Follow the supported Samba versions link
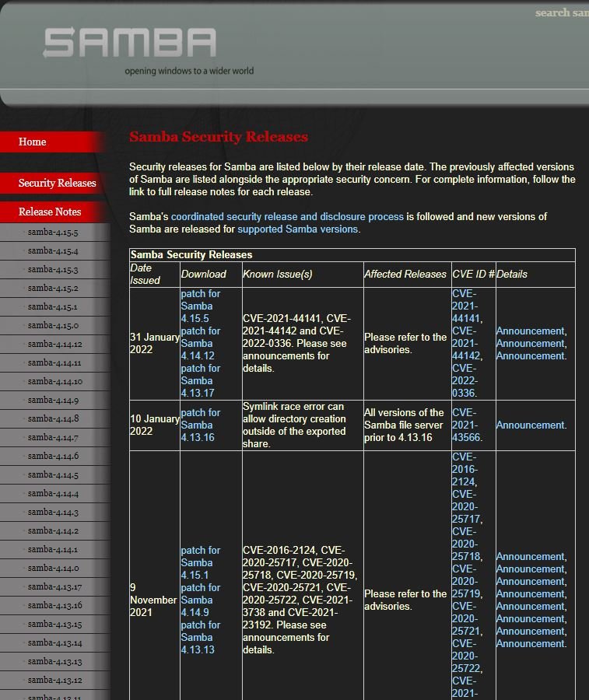This screenshot has width=589, height=700. pyautogui.click(x=297, y=229)
